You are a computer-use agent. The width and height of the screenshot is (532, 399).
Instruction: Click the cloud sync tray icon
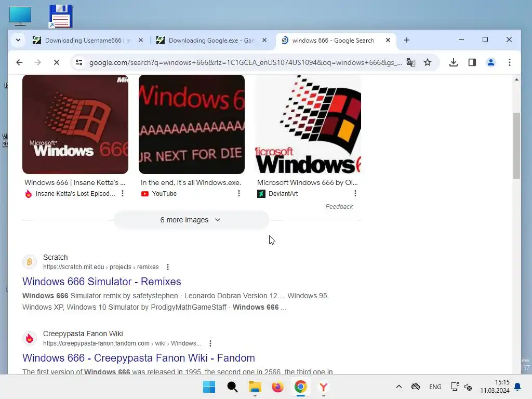pyautogui.click(x=416, y=387)
